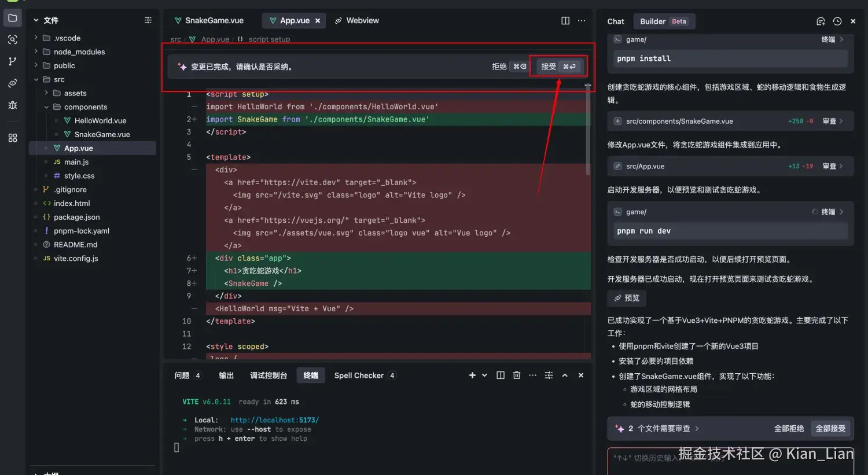Open the 问题 problems tab
This screenshot has height=475, width=868.
tap(188, 375)
